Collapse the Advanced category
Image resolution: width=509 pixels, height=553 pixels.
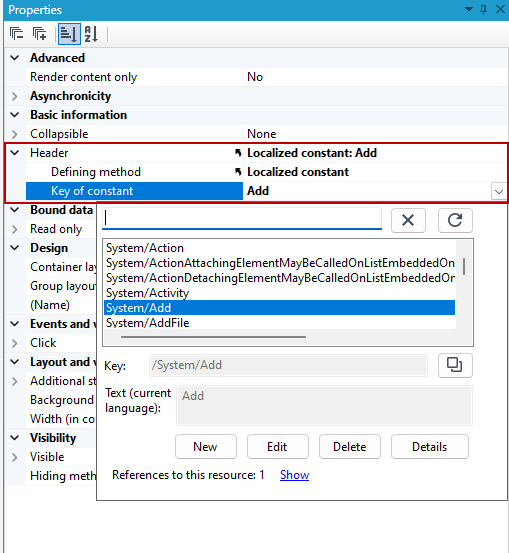click(14, 57)
